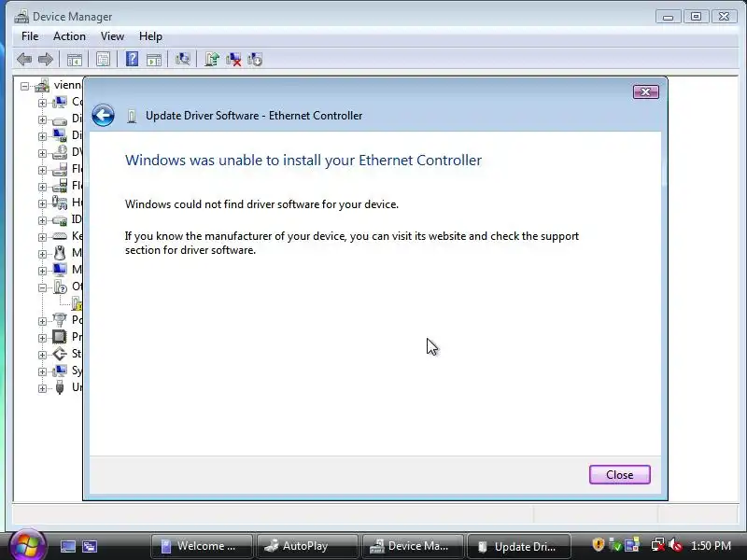Viewport: 747px width, 560px height.
Task: Select the Monitors icon in device tree
Action: click(x=60, y=270)
